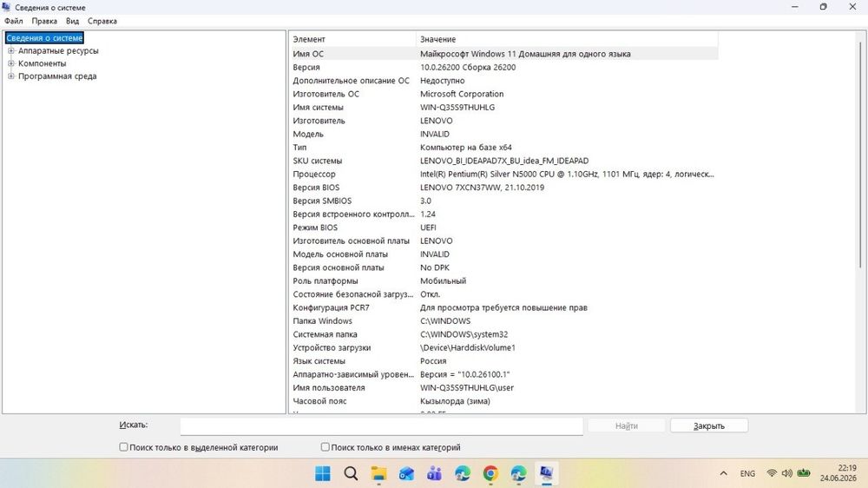The image size is (868, 488).
Task: Select Компьютер на базе x64 value
Action: pyautogui.click(x=465, y=148)
